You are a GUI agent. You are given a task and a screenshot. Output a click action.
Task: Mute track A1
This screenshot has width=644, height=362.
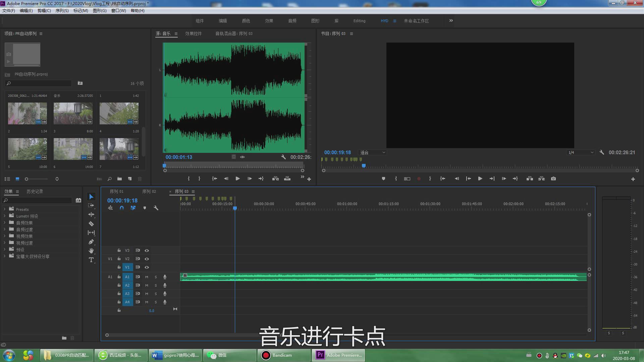(147, 277)
